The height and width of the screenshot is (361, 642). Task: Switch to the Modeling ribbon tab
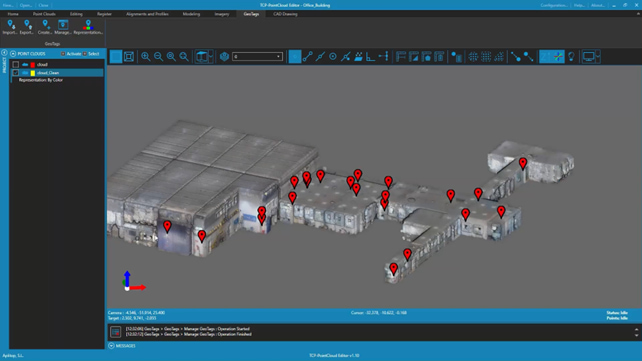click(191, 14)
